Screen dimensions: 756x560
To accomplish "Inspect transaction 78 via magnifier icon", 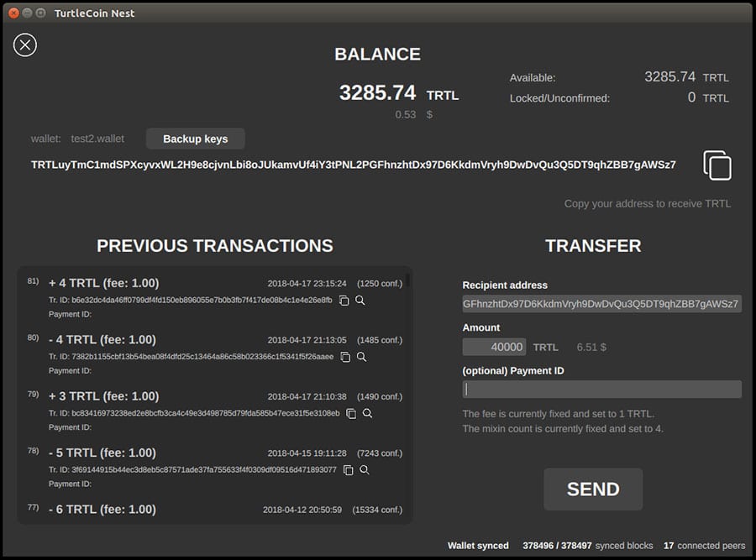I will tap(364, 470).
